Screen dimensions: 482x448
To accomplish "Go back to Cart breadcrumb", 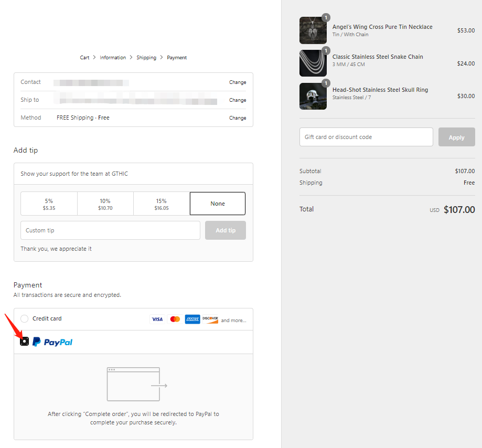I will pyautogui.click(x=84, y=58).
